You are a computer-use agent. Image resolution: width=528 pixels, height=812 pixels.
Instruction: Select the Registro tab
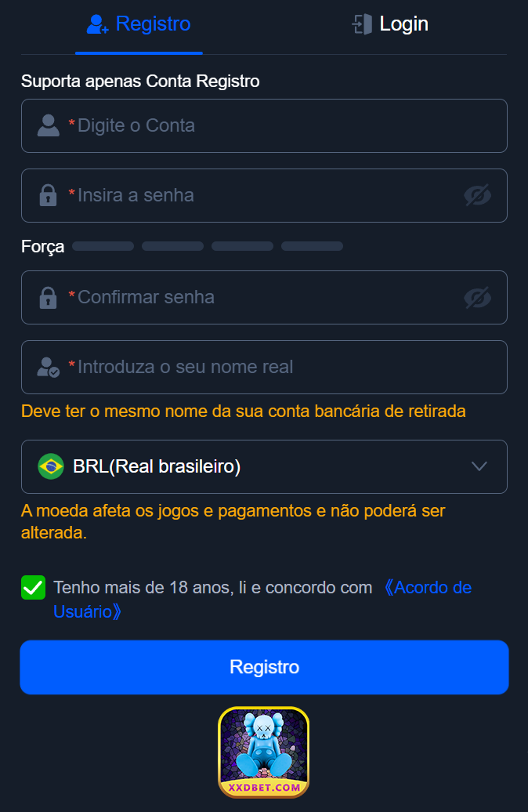(x=139, y=24)
